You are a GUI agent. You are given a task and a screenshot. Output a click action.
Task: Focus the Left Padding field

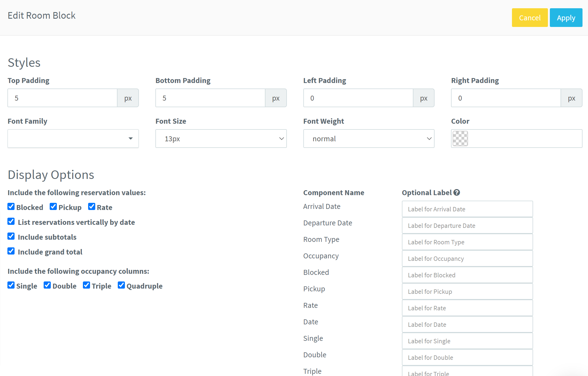click(x=358, y=98)
